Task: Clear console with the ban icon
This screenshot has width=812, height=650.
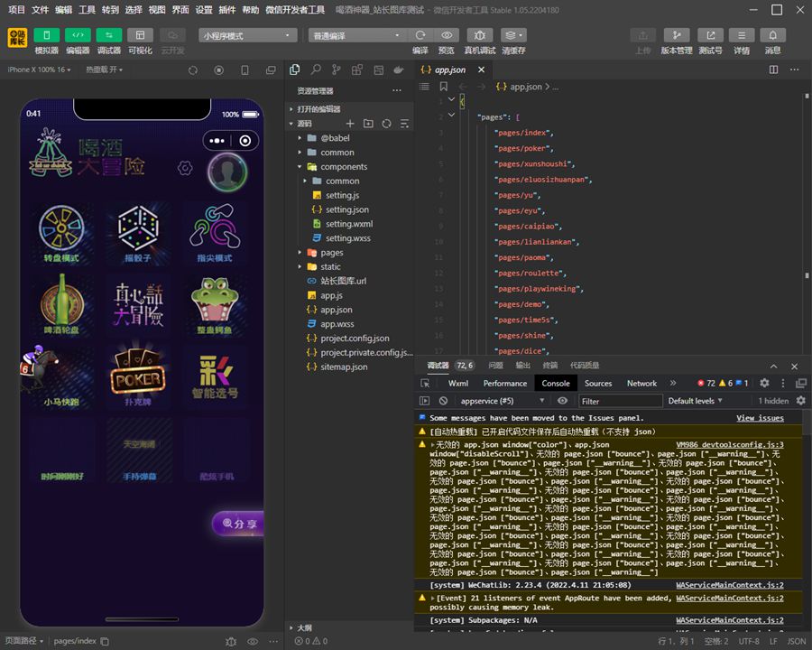Action: point(443,401)
